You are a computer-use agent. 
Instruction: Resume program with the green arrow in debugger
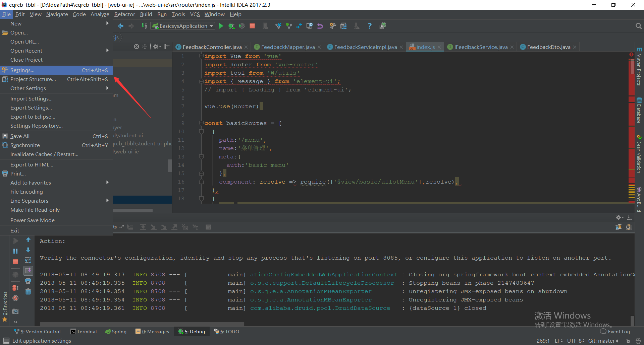tap(15, 240)
